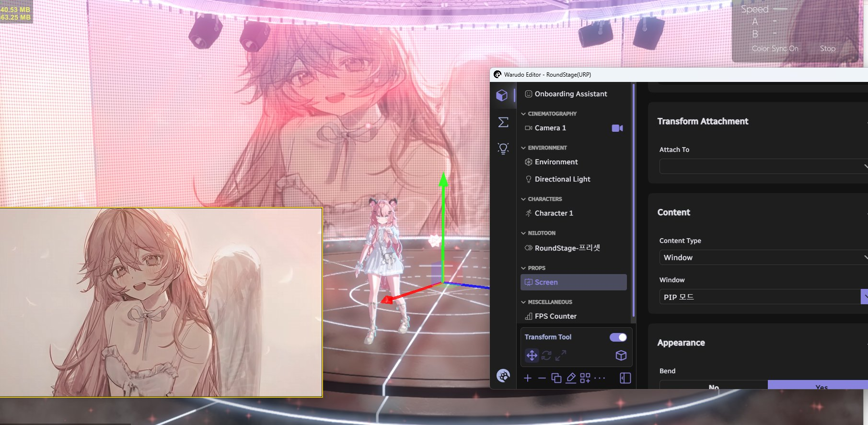868x425 pixels.
Task: Click the bulb icon beside Directional Light
Action: [x=529, y=179]
